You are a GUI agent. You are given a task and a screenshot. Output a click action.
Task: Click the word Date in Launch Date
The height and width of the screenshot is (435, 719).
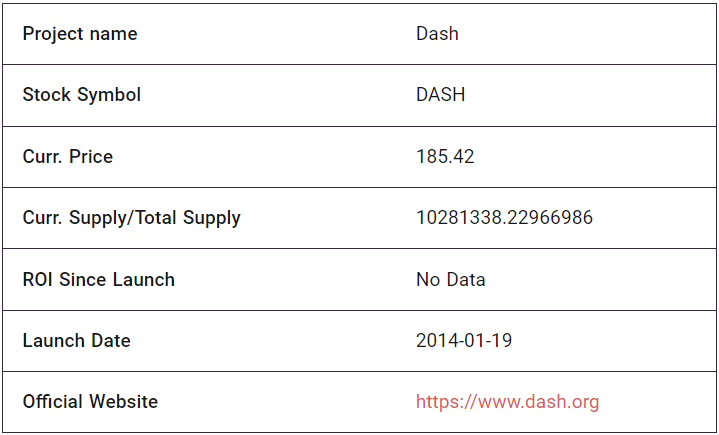point(111,341)
